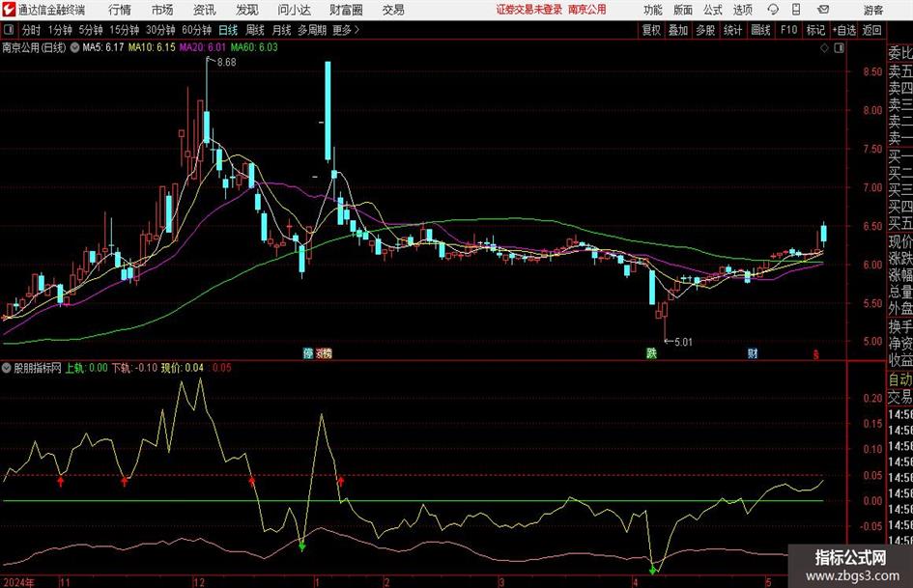Click the MA10: 6.15 value

[x=152, y=47]
